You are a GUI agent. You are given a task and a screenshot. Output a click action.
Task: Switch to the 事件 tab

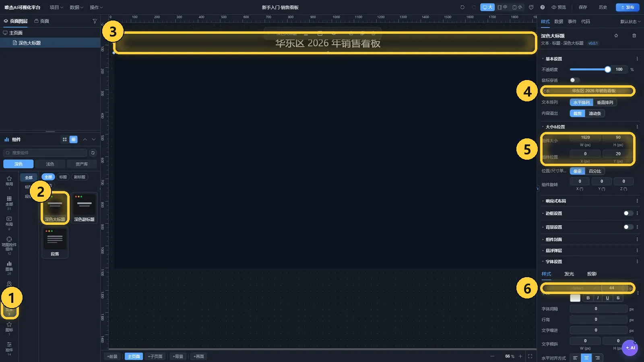click(x=572, y=22)
